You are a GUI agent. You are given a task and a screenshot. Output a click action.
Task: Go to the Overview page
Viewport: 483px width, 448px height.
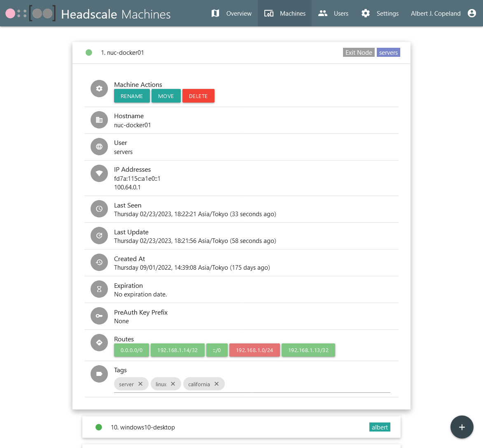pyautogui.click(x=231, y=13)
